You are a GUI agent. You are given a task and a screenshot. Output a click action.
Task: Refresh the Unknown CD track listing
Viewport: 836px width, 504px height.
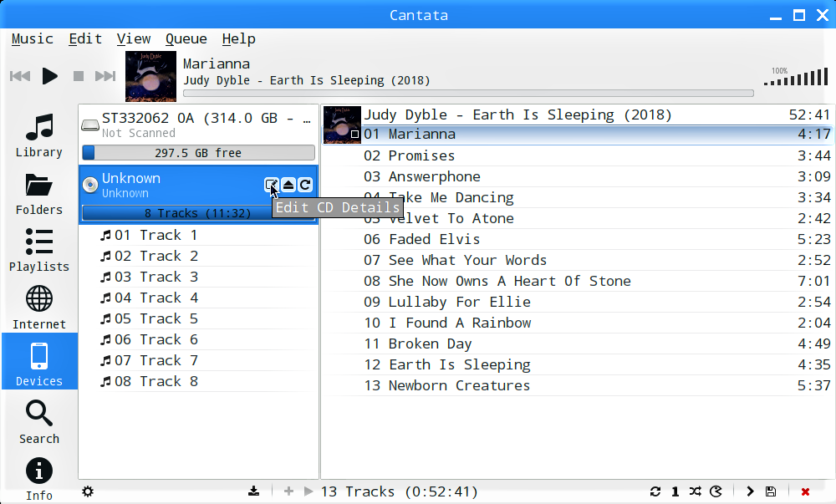click(x=305, y=185)
